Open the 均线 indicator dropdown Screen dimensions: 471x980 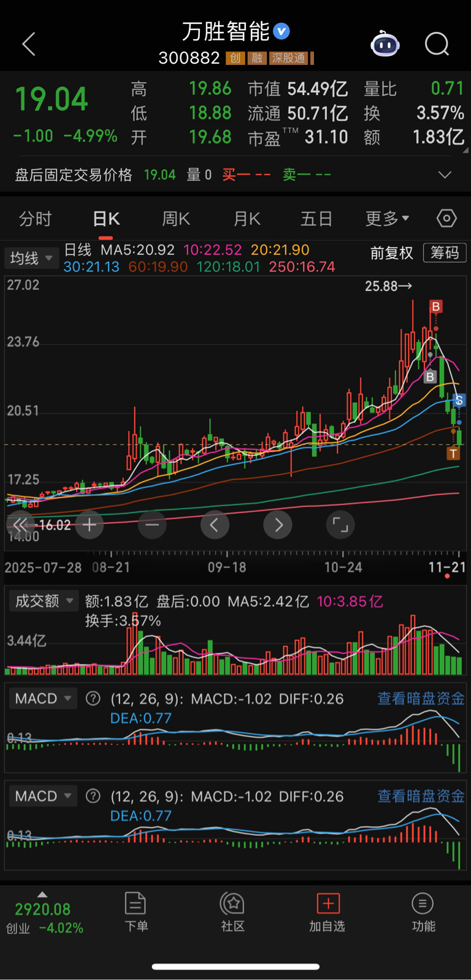[31, 258]
